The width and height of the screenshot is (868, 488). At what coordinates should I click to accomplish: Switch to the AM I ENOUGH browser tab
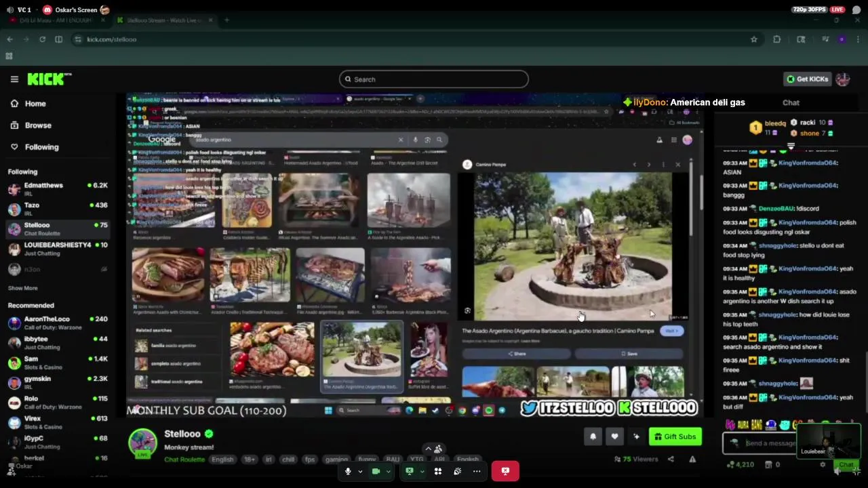pos(56,20)
